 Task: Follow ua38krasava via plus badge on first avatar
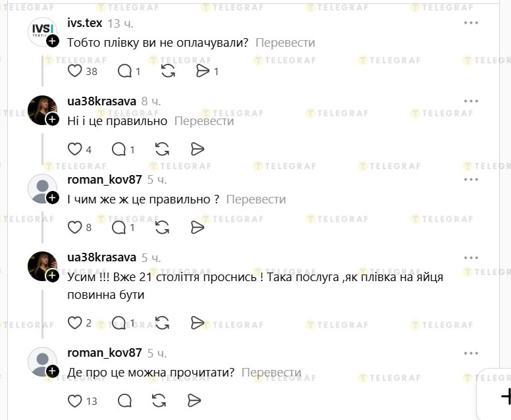(x=53, y=119)
